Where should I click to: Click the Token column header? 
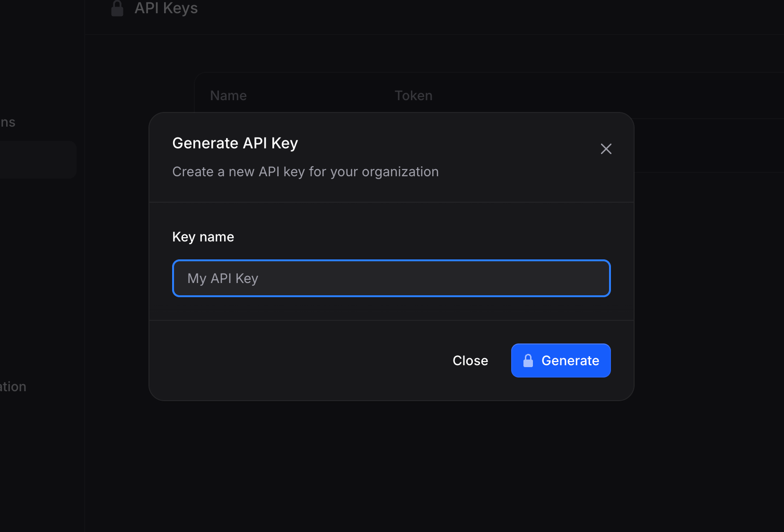[413, 95]
